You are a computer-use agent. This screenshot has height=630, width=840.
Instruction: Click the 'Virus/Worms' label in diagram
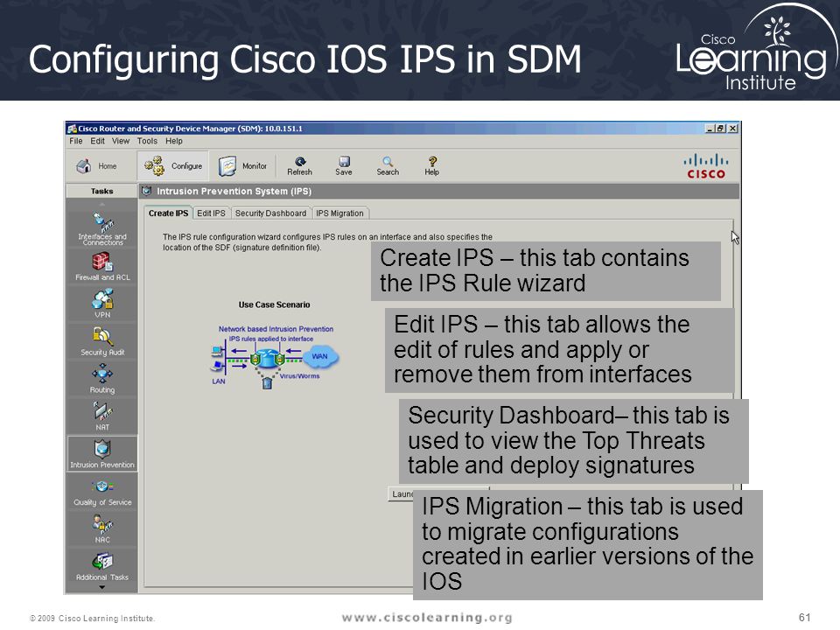tap(299, 376)
